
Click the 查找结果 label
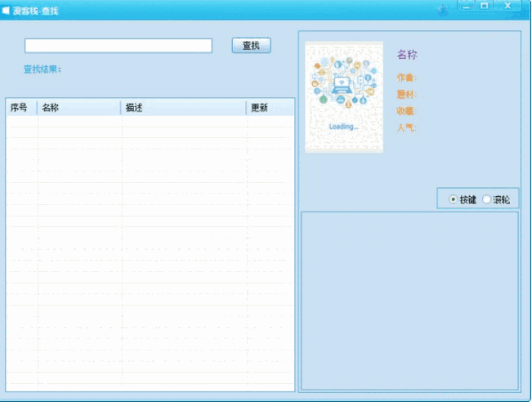click(42, 69)
